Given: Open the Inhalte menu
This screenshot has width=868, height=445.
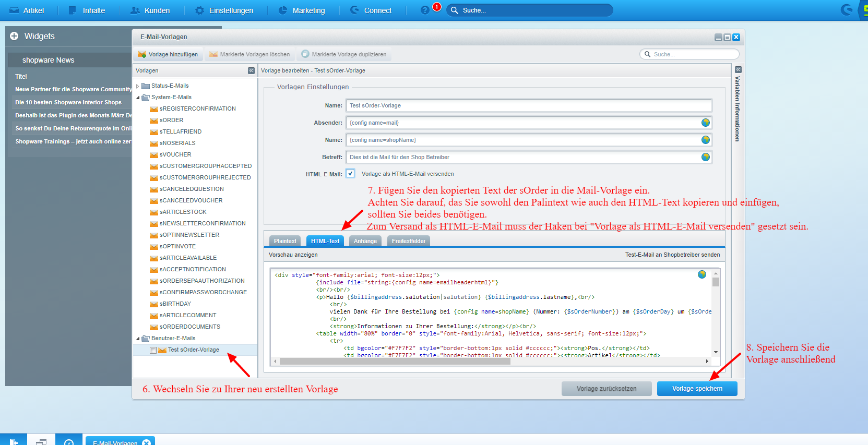Looking at the screenshot, I should 87,10.
